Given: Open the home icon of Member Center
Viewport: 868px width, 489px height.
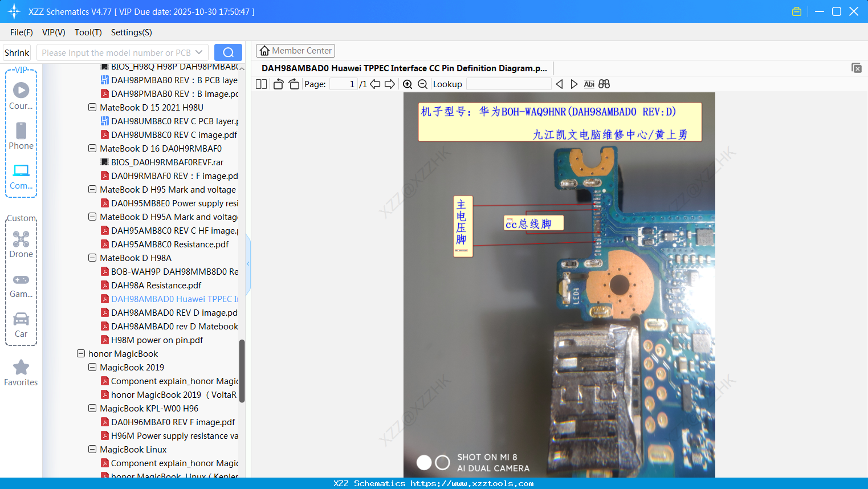Looking at the screenshot, I should pyautogui.click(x=264, y=51).
